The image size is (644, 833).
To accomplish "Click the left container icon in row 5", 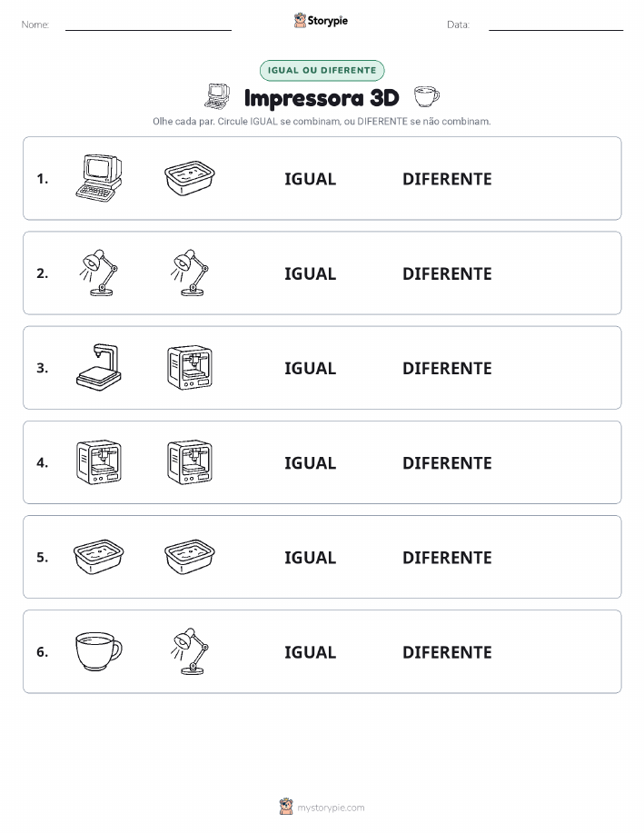I will click(99, 557).
